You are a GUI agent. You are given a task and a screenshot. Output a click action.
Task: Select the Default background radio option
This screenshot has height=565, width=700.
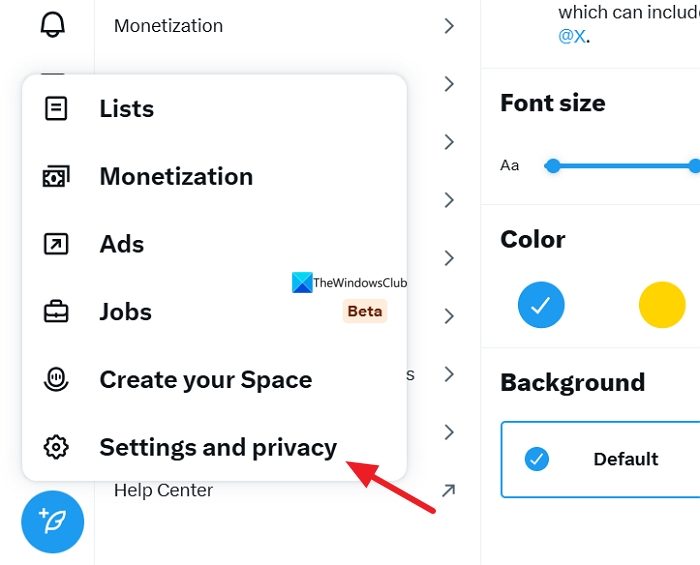pos(537,459)
